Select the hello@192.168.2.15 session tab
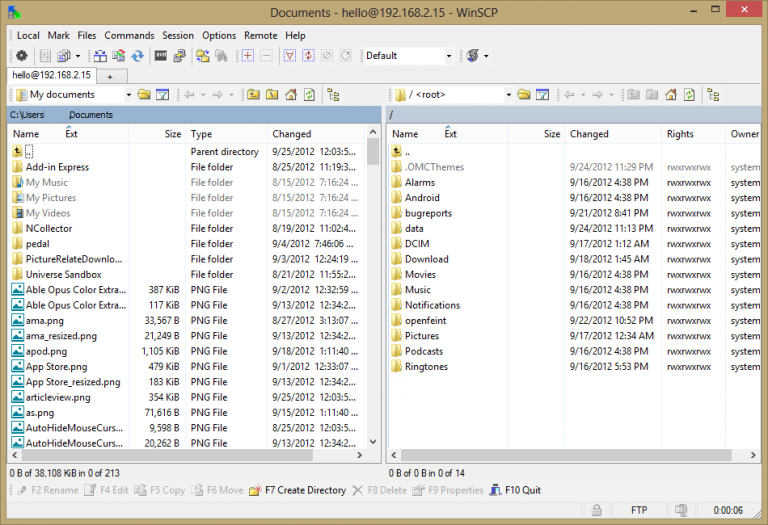Screen dimensions: 768x525 (51, 75)
